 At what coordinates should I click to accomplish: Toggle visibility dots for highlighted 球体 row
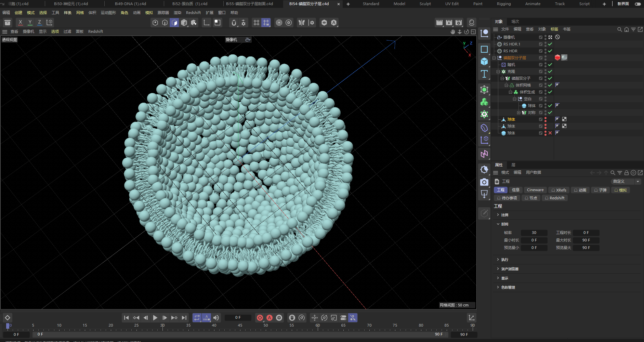pyautogui.click(x=546, y=119)
